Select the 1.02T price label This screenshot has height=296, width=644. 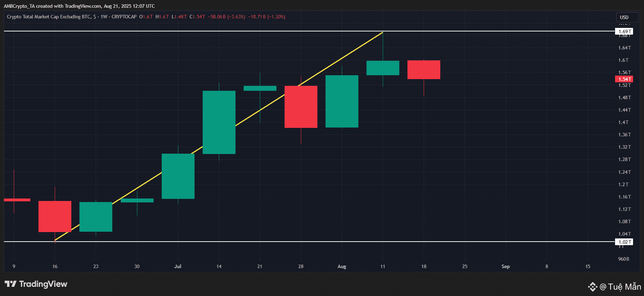tap(624, 242)
